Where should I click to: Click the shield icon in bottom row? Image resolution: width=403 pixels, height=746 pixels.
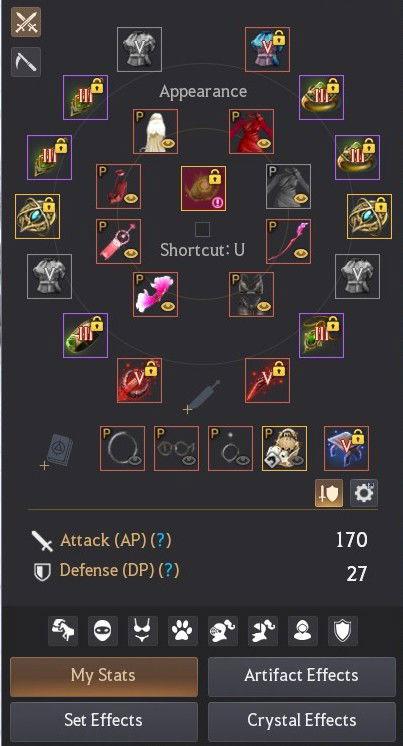tap(343, 631)
